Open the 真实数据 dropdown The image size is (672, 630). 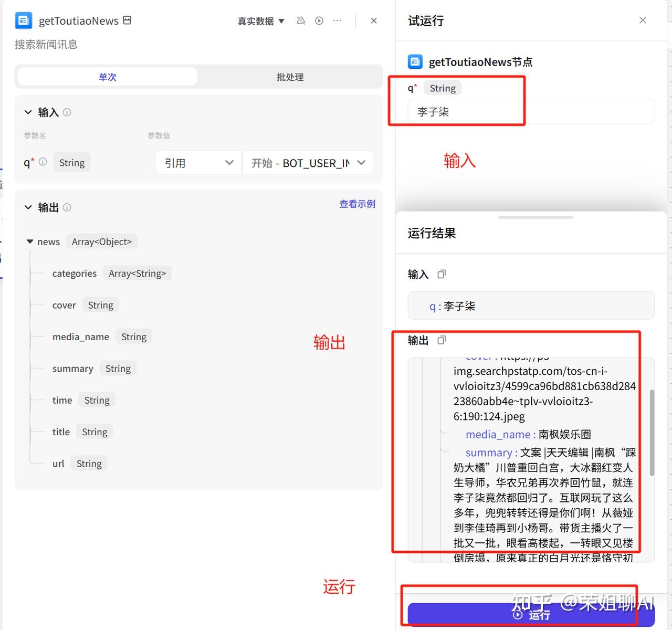click(x=260, y=21)
